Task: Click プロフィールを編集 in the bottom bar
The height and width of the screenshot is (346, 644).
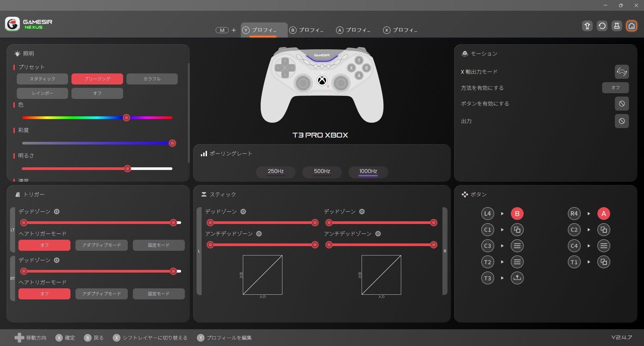Action: 229,338
